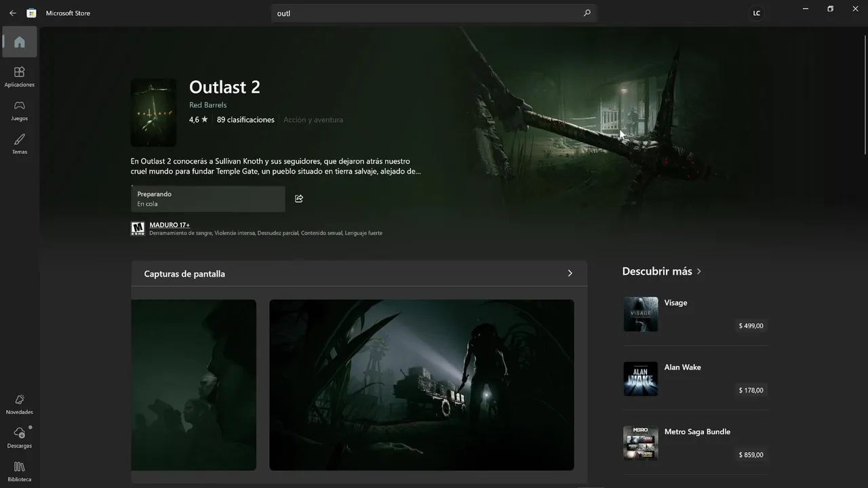Open MADURO 17+ rating link

[170, 225]
